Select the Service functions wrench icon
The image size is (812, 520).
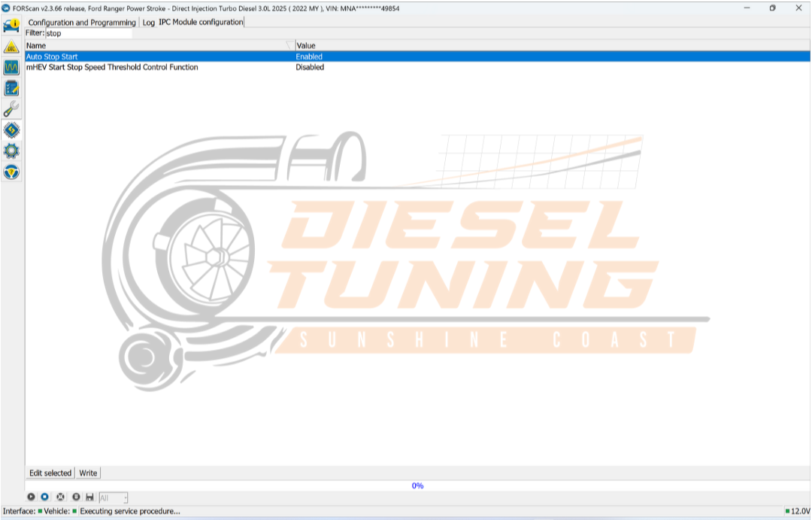11,109
